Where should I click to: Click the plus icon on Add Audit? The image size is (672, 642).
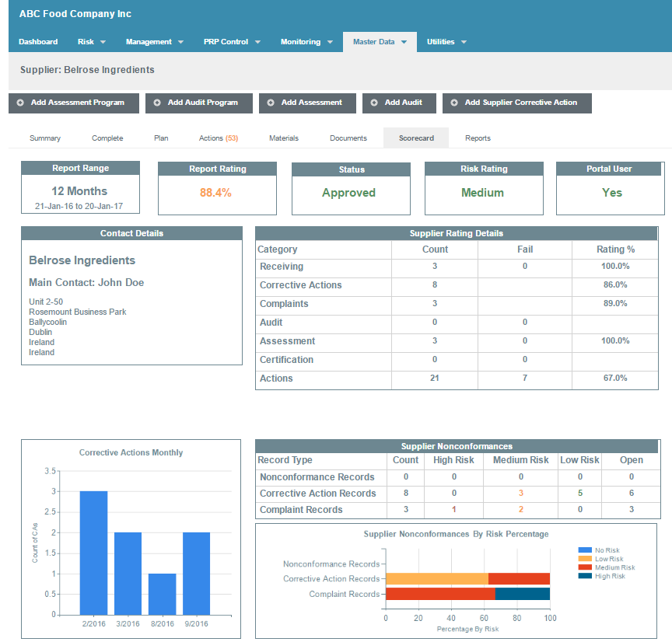[x=374, y=103]
